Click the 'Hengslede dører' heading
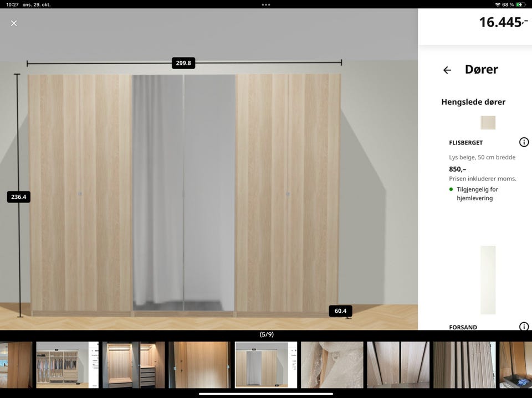Screen dimensions: 532x398 click(x=473, y=102)
